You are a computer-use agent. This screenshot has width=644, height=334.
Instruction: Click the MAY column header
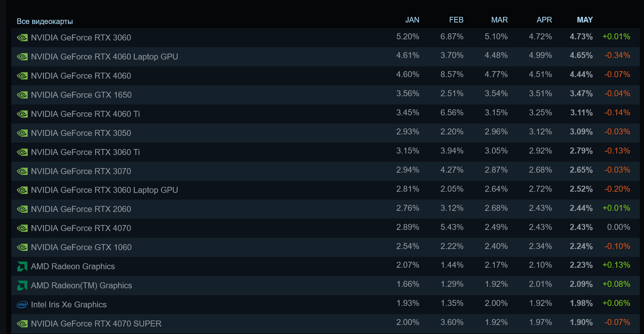[x=585, y=20]
